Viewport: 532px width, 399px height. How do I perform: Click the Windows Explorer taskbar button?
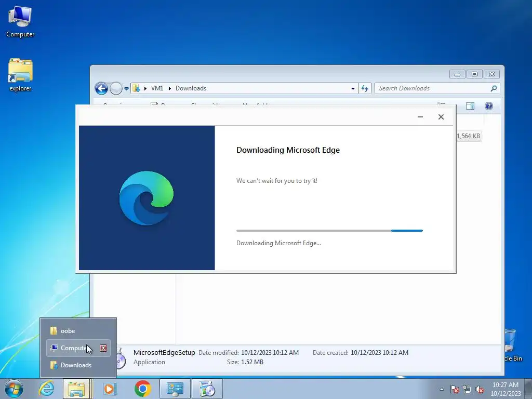(x=77, y=389)
